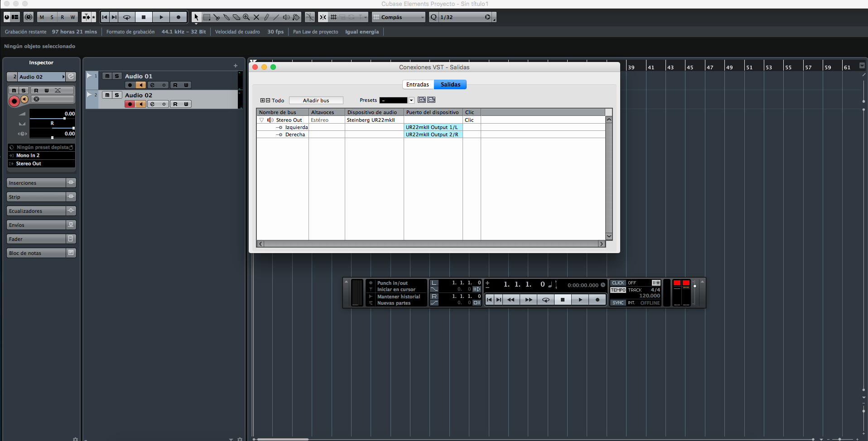The image size is (868, 441).
Task: Open the snap grid type icon
Action: pyautogui.click(x=334, y=17)
